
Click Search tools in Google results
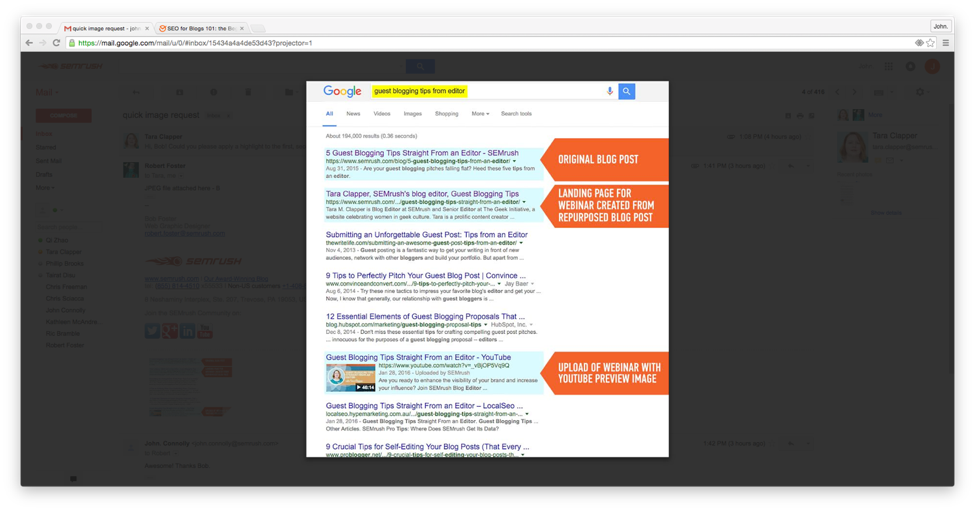click(516, 114)
